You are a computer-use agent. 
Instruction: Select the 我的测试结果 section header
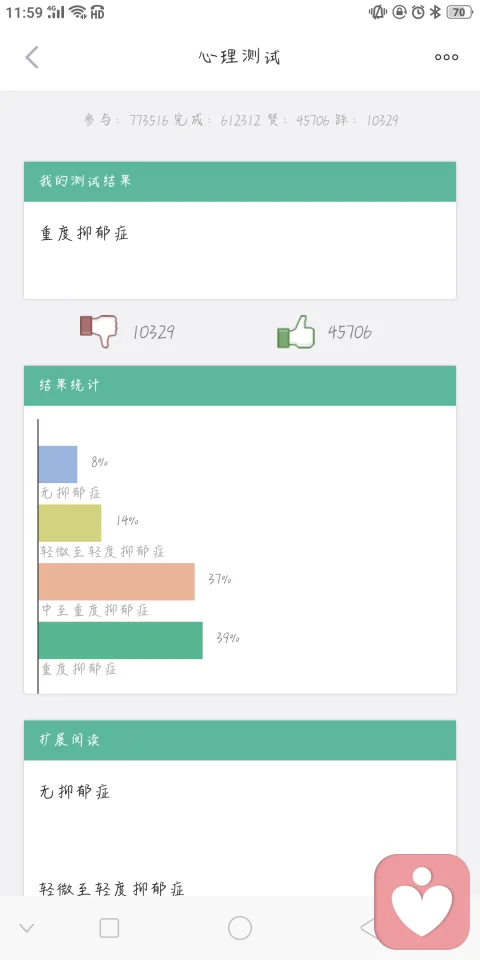pyautogui.click(x=240, y=182)
